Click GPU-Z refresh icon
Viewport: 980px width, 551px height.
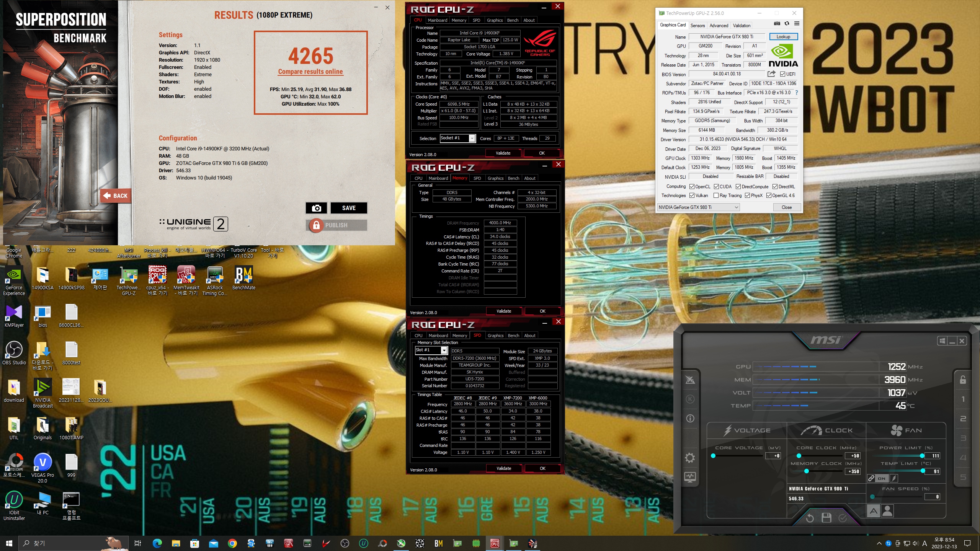pyautogui.click(x=787, y=24)
